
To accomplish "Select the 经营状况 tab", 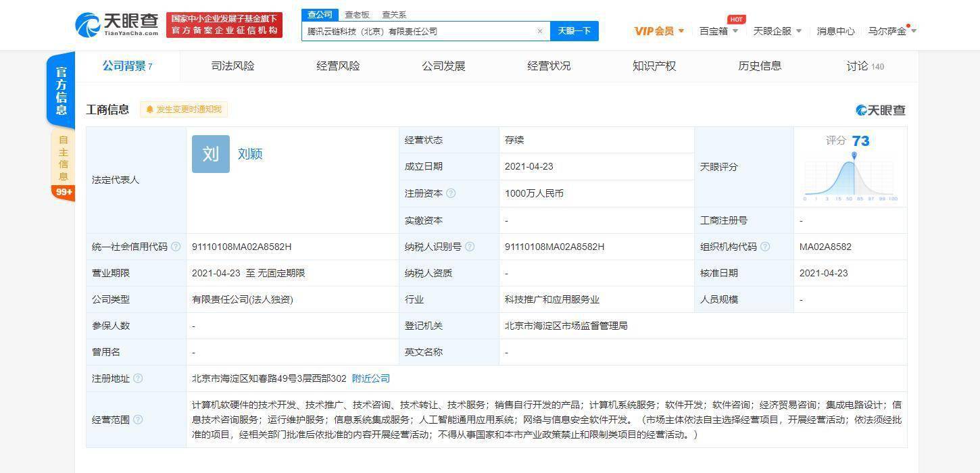I will pos(549,66).
